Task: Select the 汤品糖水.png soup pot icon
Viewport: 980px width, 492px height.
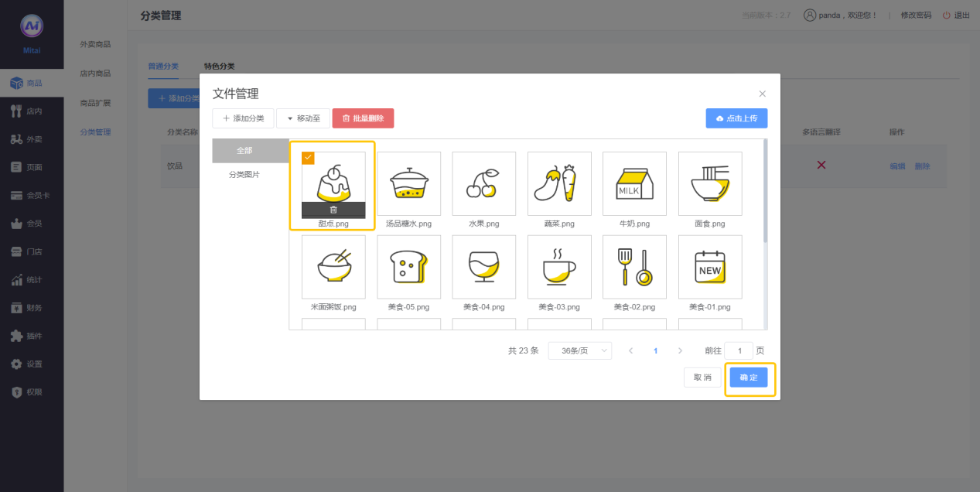Action: click(x=408, y=183)
